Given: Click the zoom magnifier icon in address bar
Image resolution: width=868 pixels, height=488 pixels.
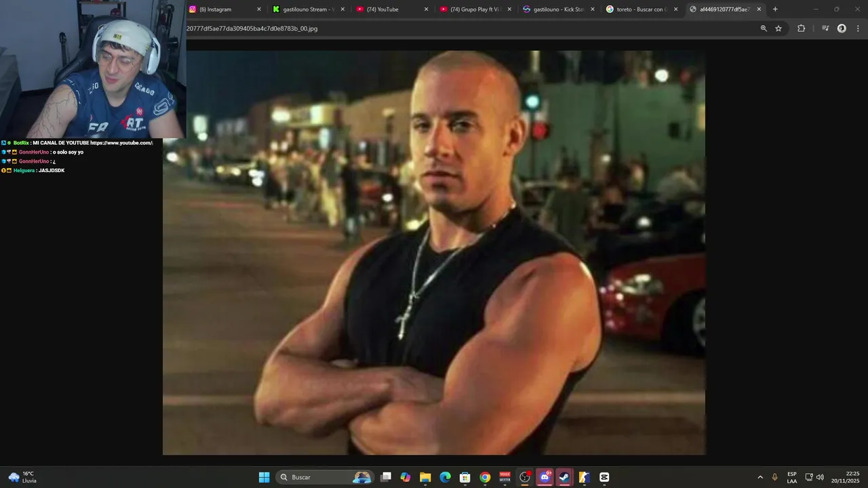Looking at the screenshot, I should (764, 28).
